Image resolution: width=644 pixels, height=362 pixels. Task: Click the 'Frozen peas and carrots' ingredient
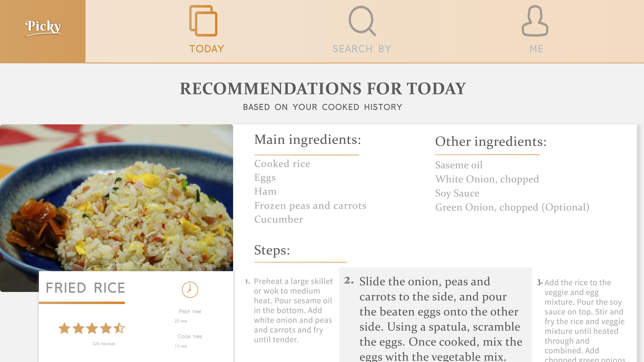point(310,206)
